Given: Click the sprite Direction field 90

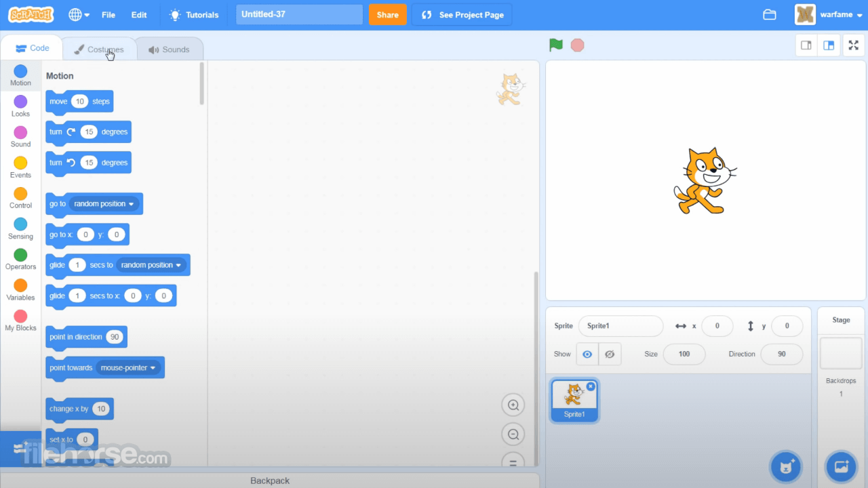Looking at the screenshot, I should 782,354.
